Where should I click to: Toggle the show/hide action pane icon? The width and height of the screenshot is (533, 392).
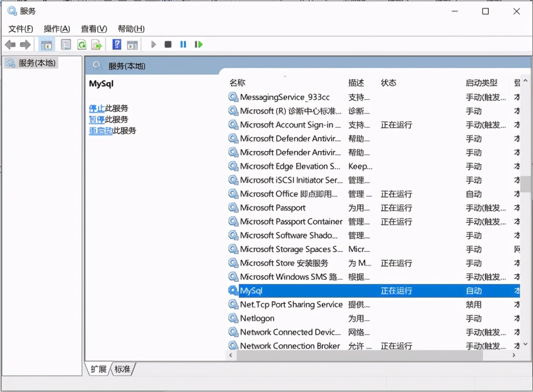pyautogui.click(x=132, y=45)
